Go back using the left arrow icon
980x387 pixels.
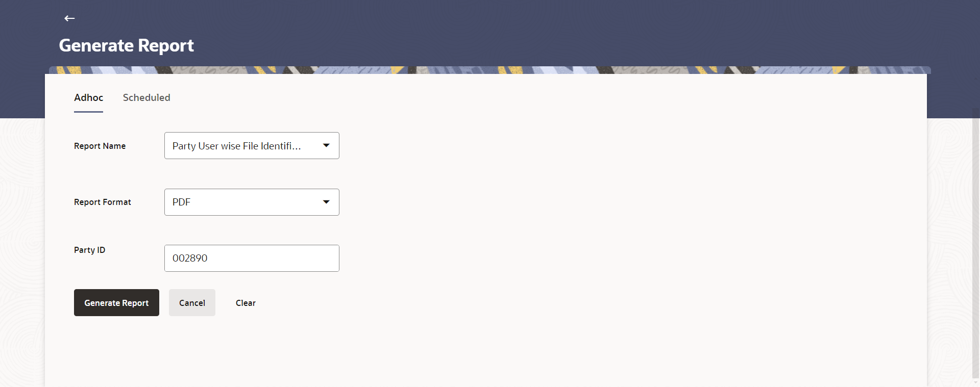pyautogui.click(x=69, y=18)
